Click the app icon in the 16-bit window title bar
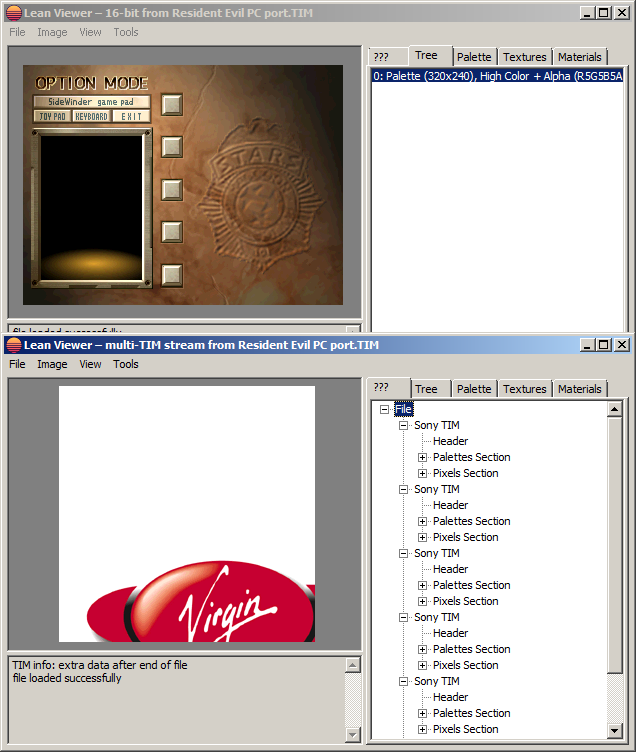This screenshot has height=752, width=636. tap(13, 13)
